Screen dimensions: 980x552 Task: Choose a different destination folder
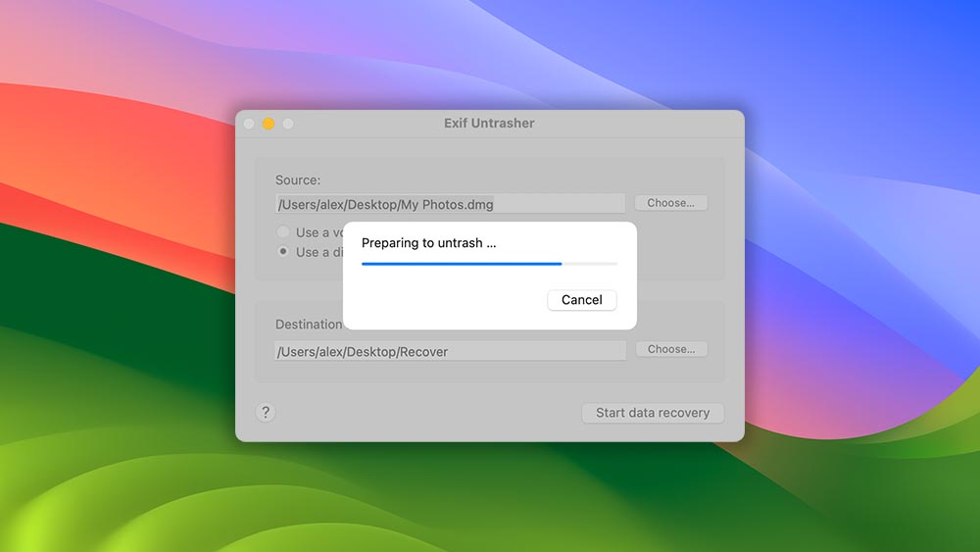point(671,349)
